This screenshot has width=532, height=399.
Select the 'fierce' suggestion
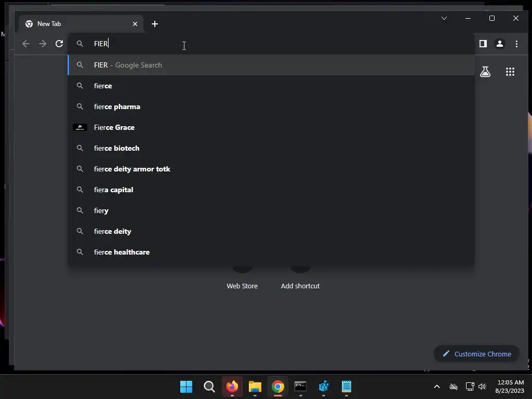[x=271, y=86]
